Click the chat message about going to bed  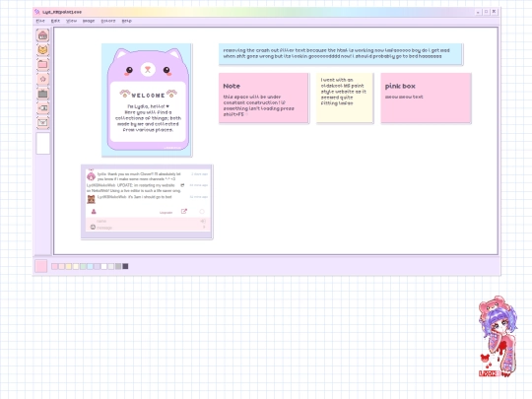[x=134, y=197]
